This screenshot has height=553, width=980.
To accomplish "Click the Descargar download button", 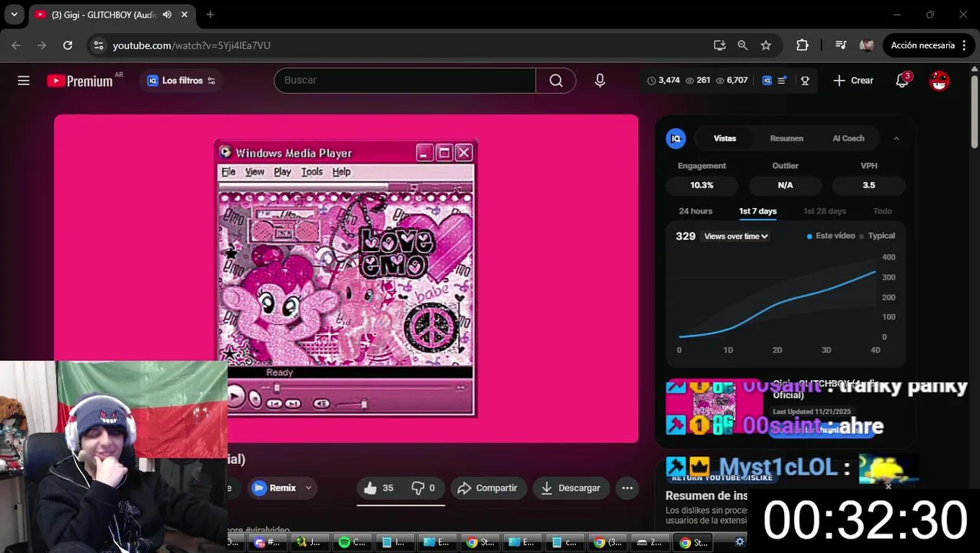I will point(571,488).
